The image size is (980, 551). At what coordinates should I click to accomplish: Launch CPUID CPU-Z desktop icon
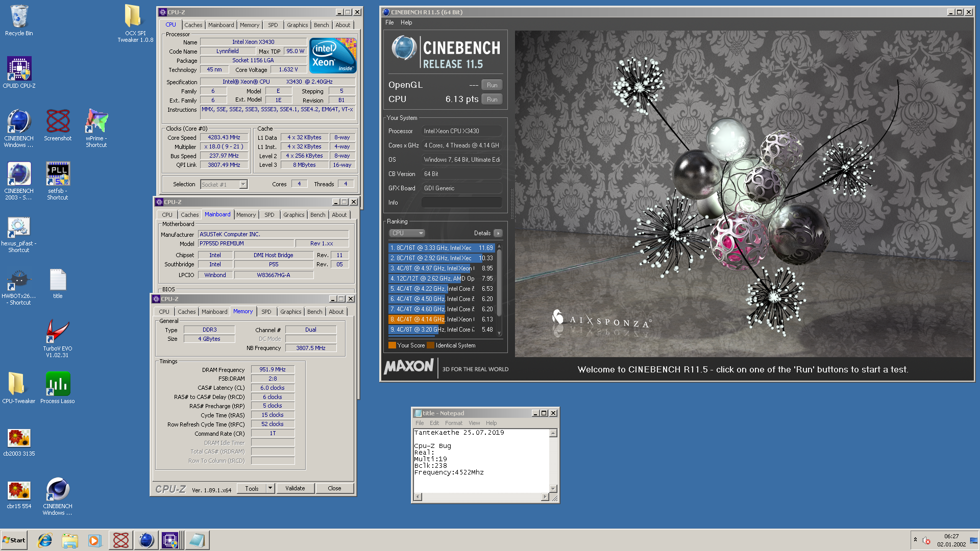(19, 72)
